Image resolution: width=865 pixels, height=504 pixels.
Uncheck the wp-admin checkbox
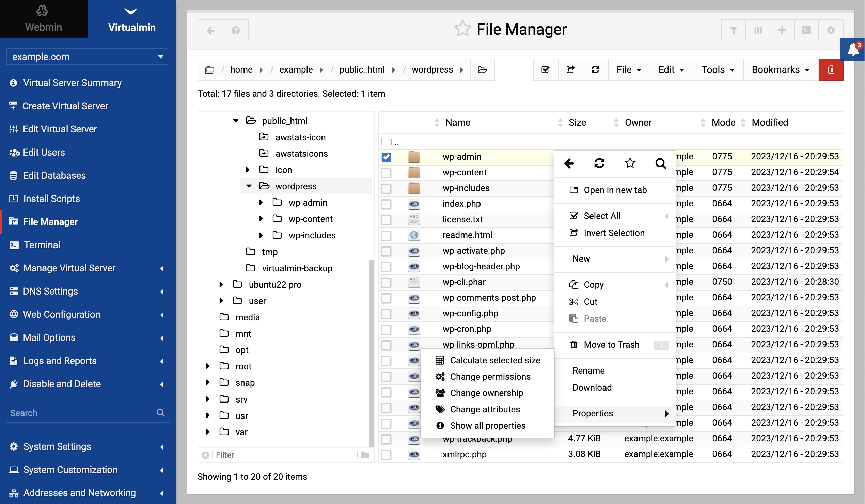point(386,157)
